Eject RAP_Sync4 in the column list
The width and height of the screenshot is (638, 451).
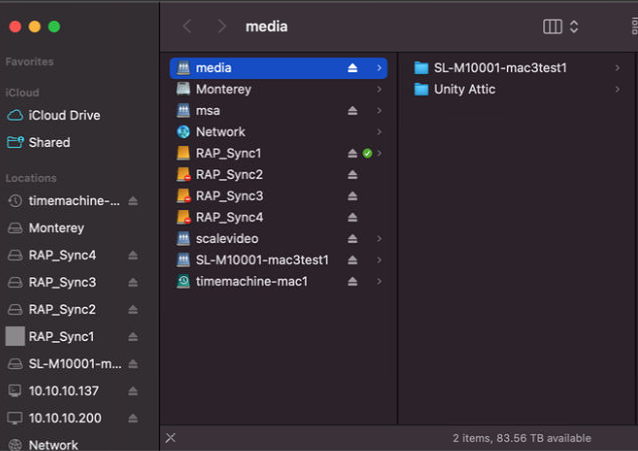(x=352, y=217)
